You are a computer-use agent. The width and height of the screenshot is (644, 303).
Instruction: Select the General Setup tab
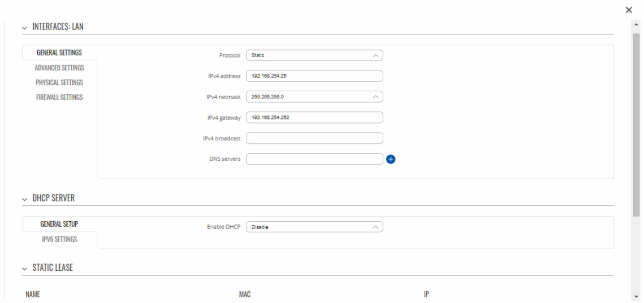[59, 224]
